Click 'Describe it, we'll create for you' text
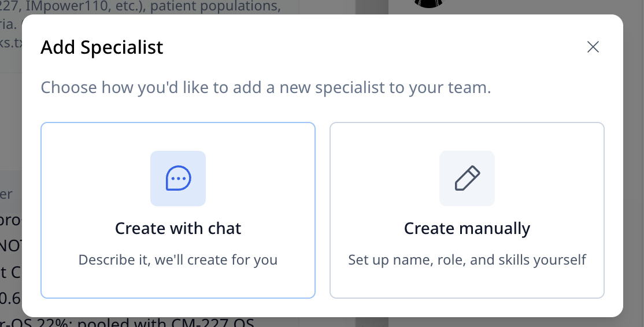The height and width of the screenshot is (327, 644). [178, 260]
